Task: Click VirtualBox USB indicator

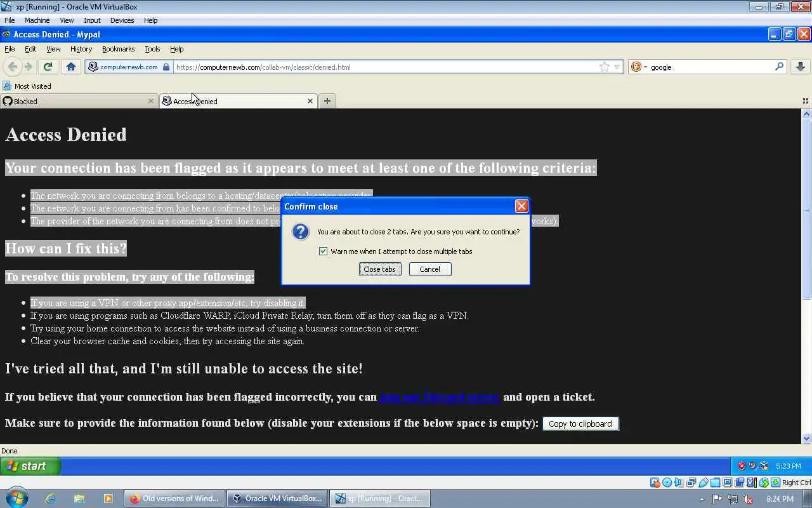Action: (703, 483)
